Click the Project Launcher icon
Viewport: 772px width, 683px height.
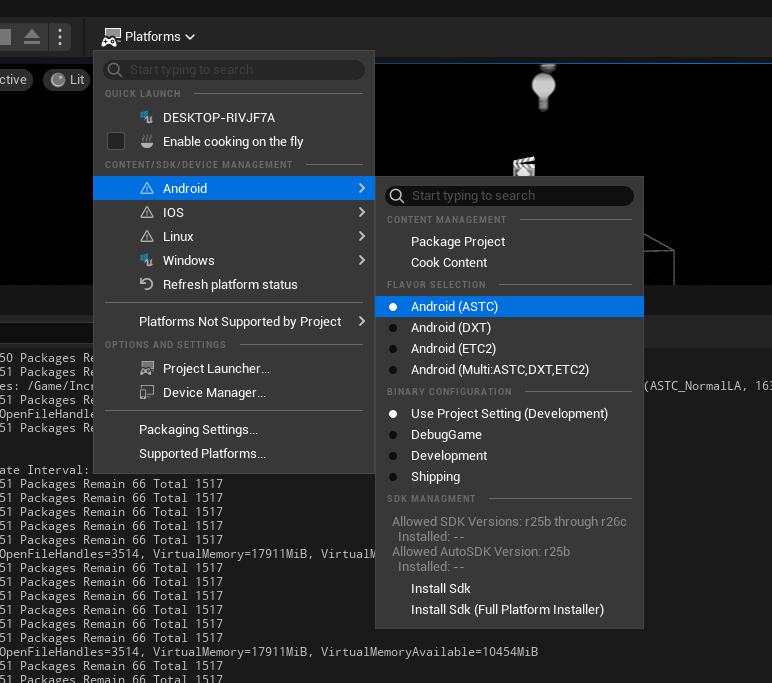coord(147,368)
